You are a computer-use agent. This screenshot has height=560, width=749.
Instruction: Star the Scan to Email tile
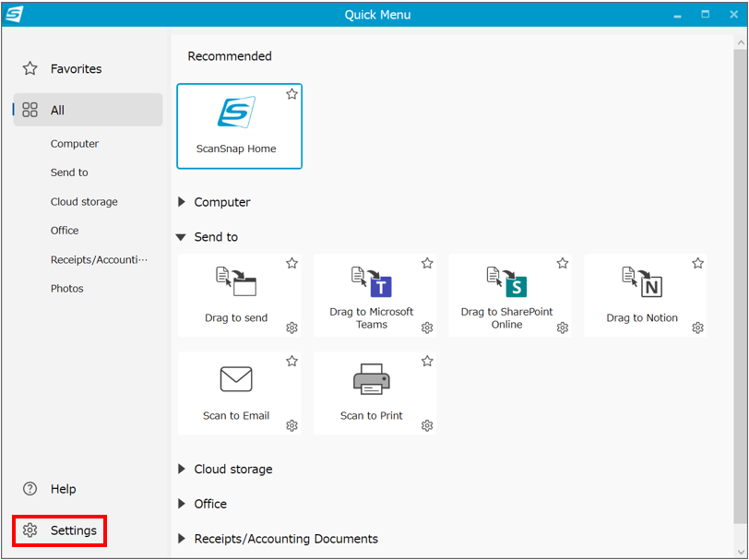pos(291,361)
